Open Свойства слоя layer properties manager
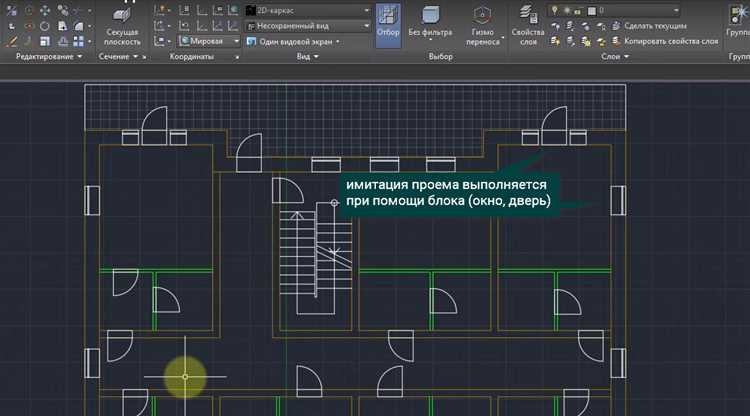750x416 pixels. point(526,17)
